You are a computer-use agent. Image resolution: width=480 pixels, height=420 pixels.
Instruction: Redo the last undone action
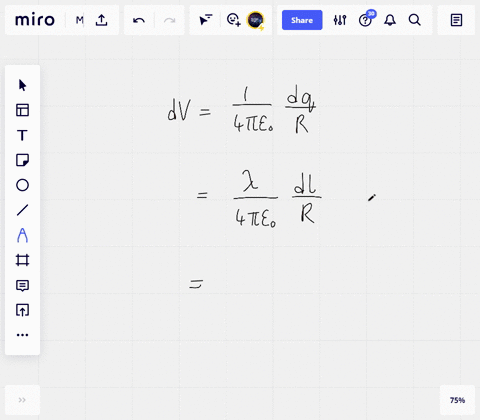pyautogui.click(x=169, y=20)
